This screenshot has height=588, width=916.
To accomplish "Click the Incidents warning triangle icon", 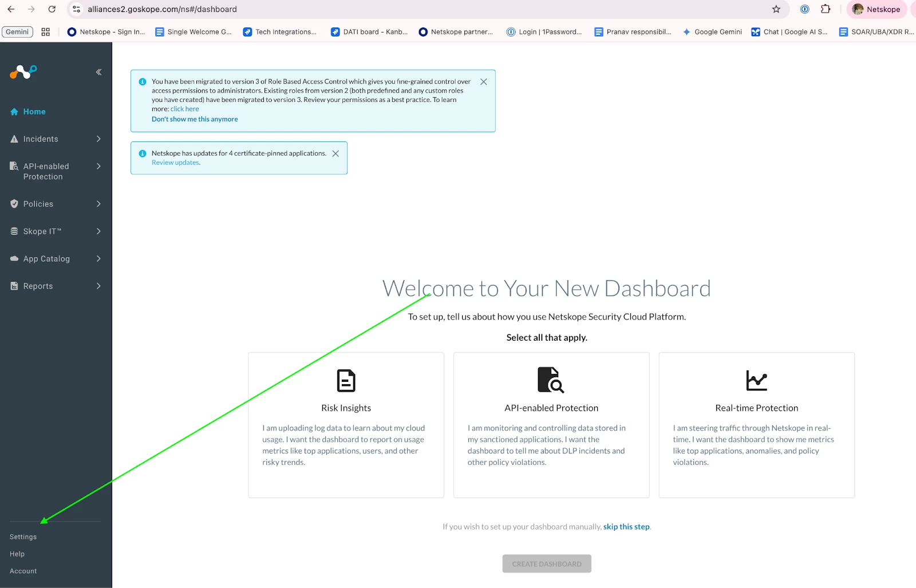I will [x=14, y=139].
